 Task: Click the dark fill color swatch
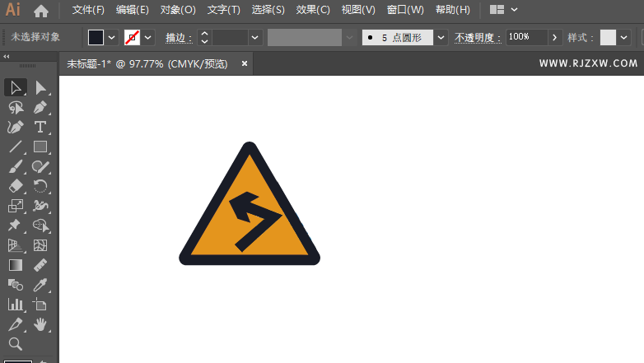[96, 37]
